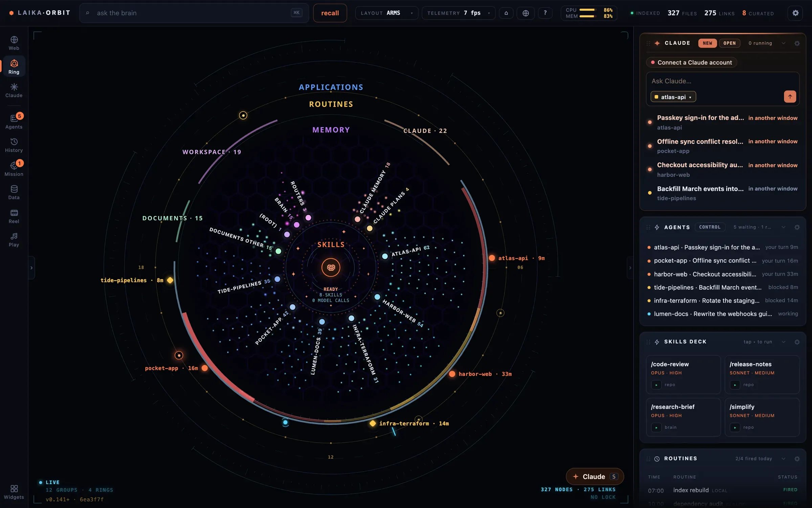Image resolution: width=812 pixels, height=508 pixels.
Task: Click Connect a Claude account
Action: point(691,62)
